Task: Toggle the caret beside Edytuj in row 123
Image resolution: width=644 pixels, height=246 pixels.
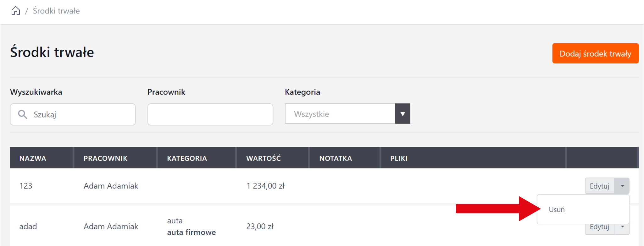Action: click(x=622, y=186)
